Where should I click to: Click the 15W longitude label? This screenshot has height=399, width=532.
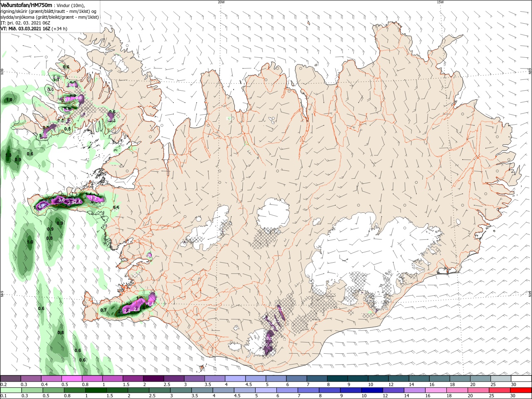440,2
